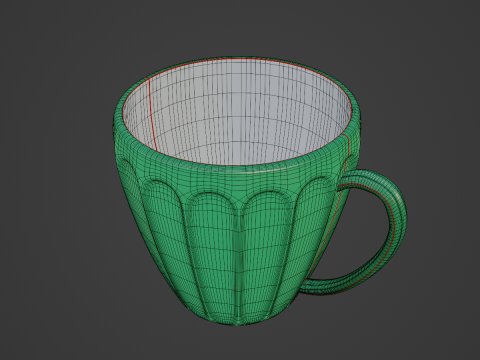Screen dimensions: 480x360
Task: Click the white inner surface of the cup
Action: click(x=237, y=112)
